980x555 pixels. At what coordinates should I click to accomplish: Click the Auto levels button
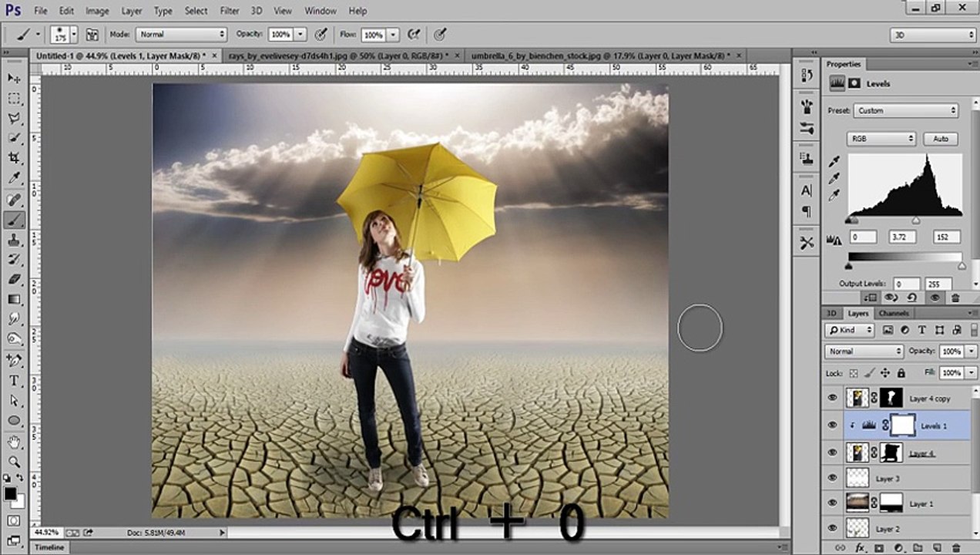940,139
